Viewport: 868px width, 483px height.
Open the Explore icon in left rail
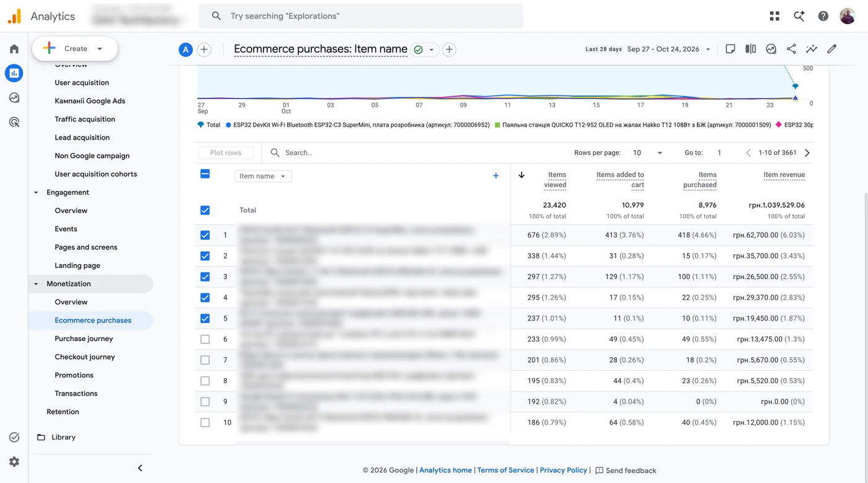(14, 98)
